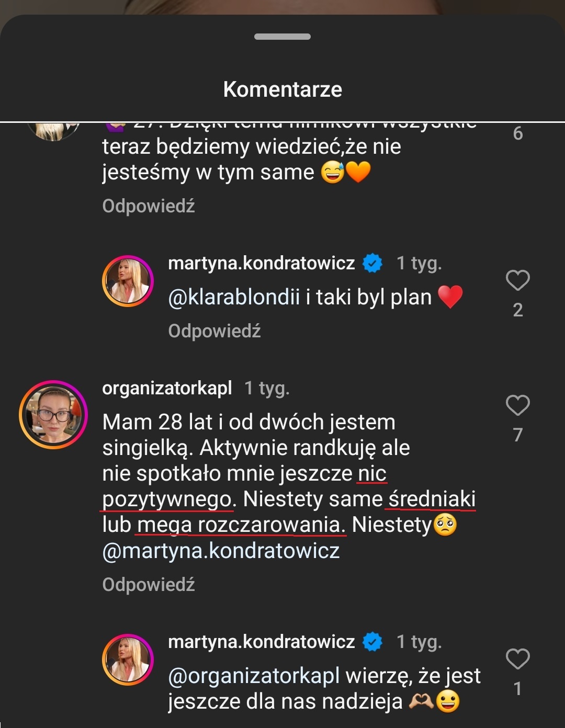The width and height of the screenshot is (565, 728).
Task: Tap verified badge on first martyna reply
Action: click(372, 263)
